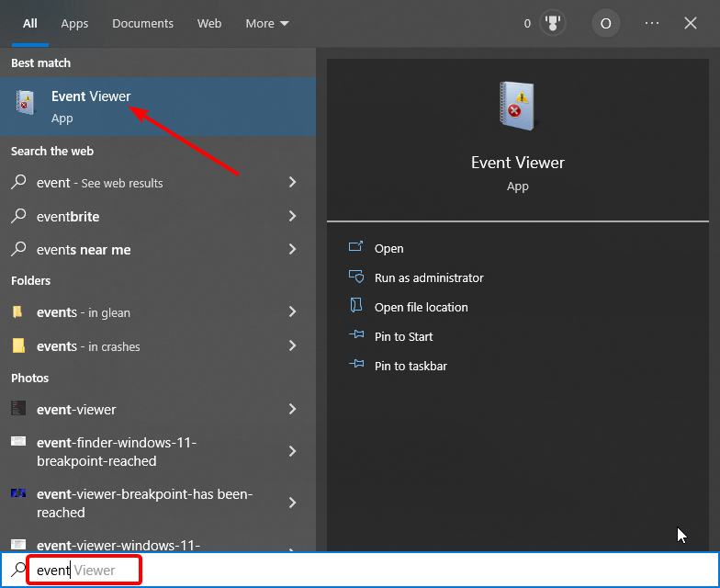The width and height of the screenshot is (720, 588).
Task: Click the Event Viewer icon in best match
Action: [x=26, y=102]
